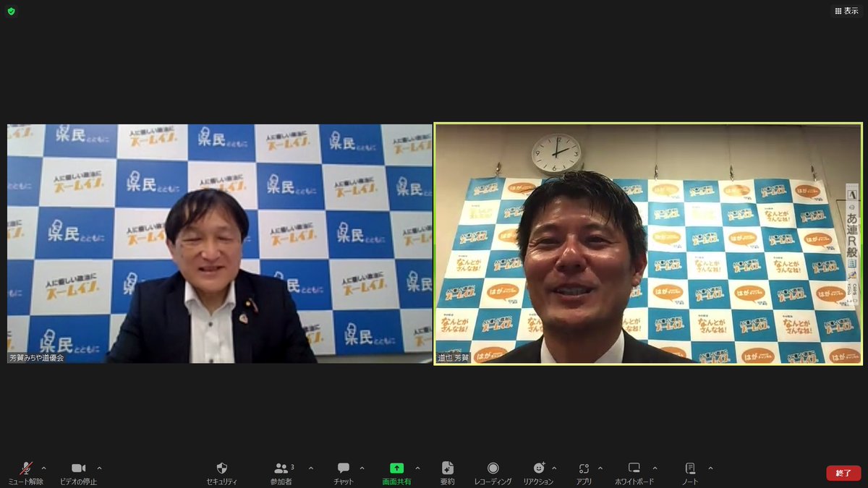Expand video options caret beside ビデオの停止
Viewport: 868px width, 488px height.
pyautogui.click(x=99, y=468)
